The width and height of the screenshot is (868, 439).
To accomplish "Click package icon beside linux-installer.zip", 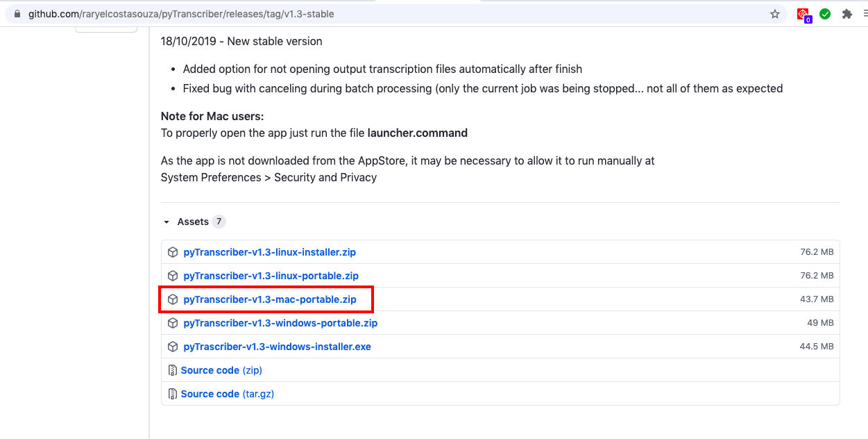I will 173,252.
